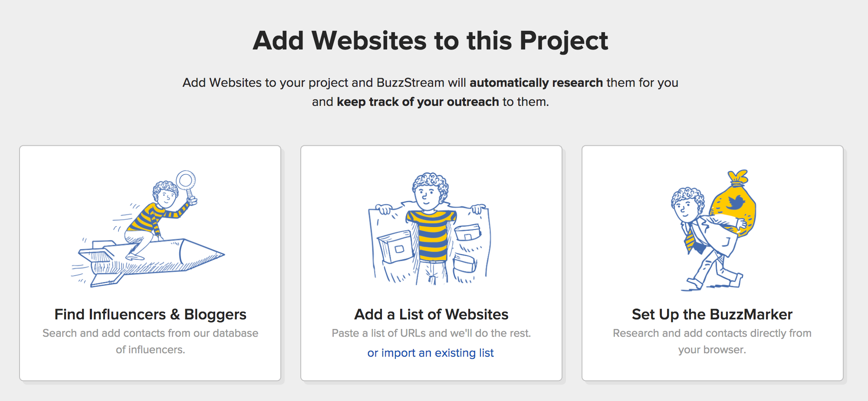Click the "Paste a list of URLs" description

(431, 333)
